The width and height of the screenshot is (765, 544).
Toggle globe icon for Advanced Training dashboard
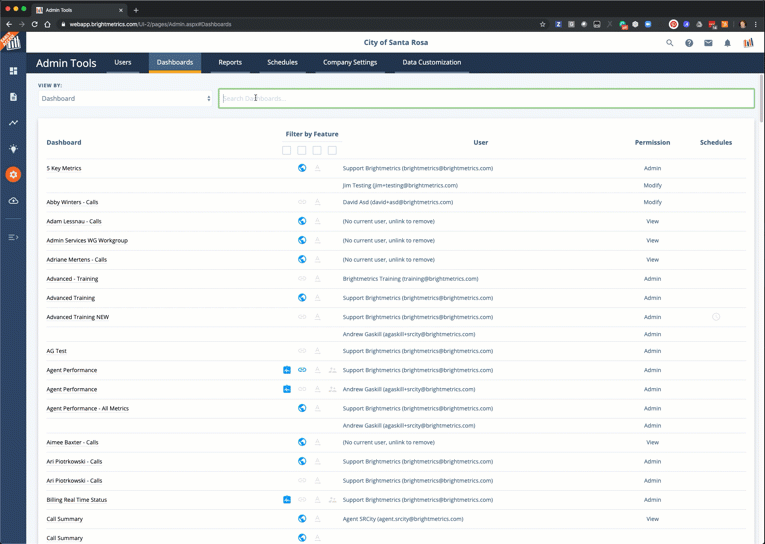tap(302, 298)
